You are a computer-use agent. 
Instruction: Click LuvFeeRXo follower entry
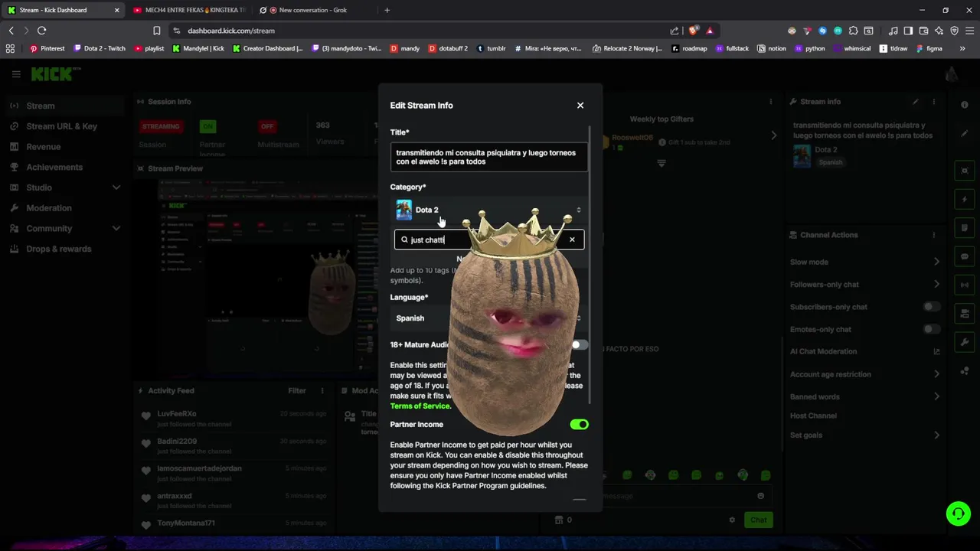234,419
